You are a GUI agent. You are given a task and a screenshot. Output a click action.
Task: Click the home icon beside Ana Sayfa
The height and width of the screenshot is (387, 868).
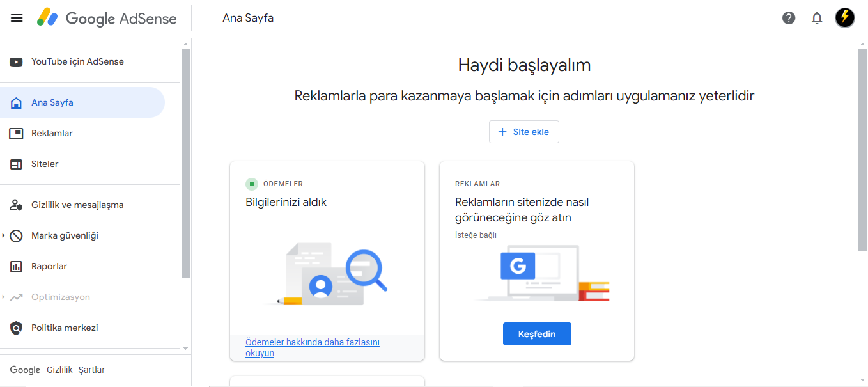(16, 102)
